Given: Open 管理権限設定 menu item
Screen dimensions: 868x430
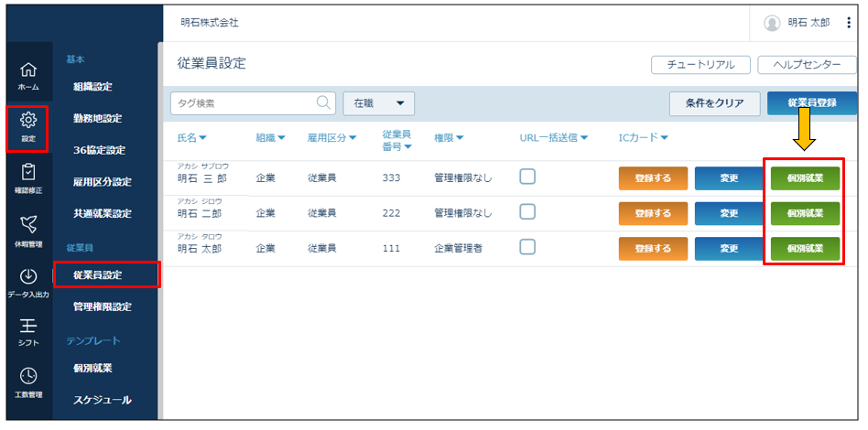Looking at the screenshot, I should (x=103, y=306).
